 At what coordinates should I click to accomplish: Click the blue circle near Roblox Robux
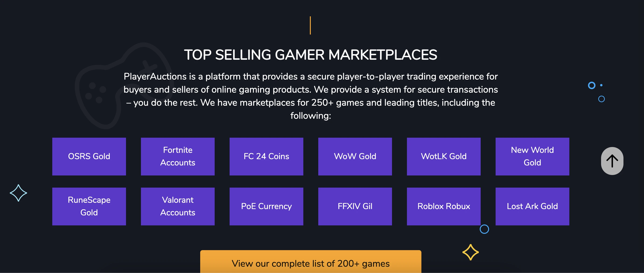pos(484,229)
